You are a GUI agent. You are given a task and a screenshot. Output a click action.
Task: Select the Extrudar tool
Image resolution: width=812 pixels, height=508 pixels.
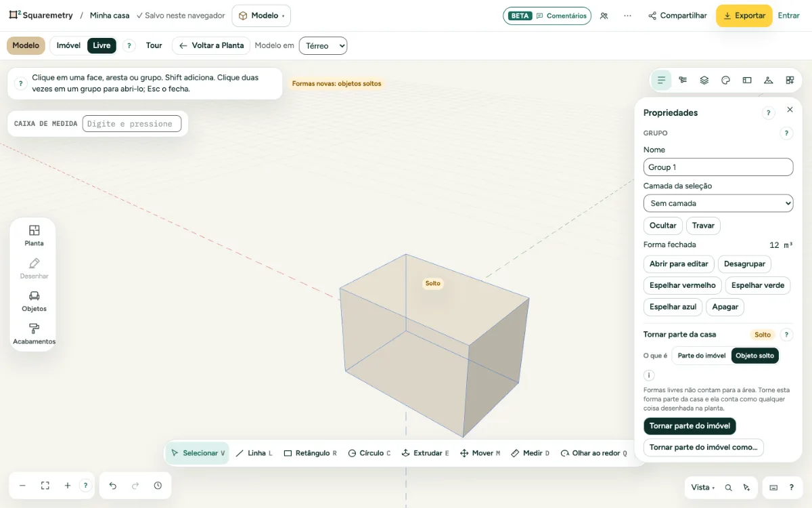[x=425, y=453]
